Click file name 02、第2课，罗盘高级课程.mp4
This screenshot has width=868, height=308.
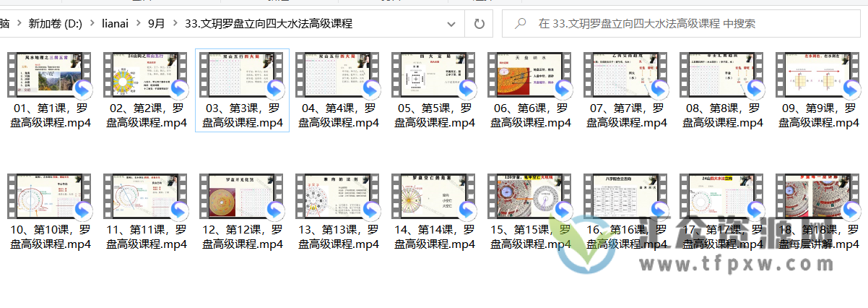147,116
